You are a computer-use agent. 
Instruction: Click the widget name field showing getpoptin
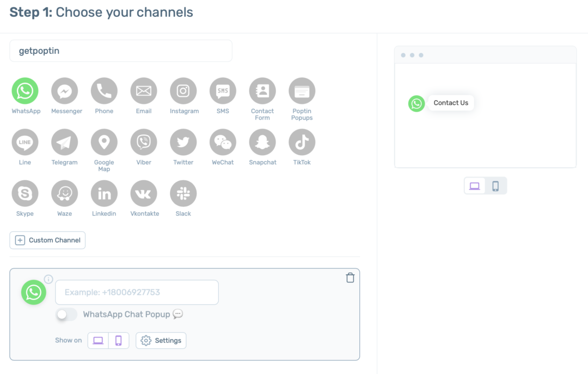coord(121,51)
